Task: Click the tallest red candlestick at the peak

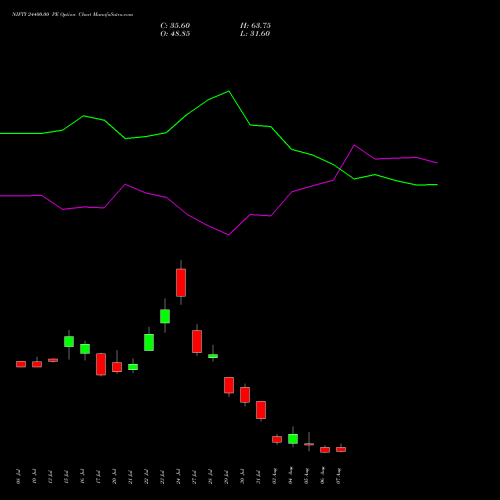Action: pyautogui.click(x=181, y=282)
